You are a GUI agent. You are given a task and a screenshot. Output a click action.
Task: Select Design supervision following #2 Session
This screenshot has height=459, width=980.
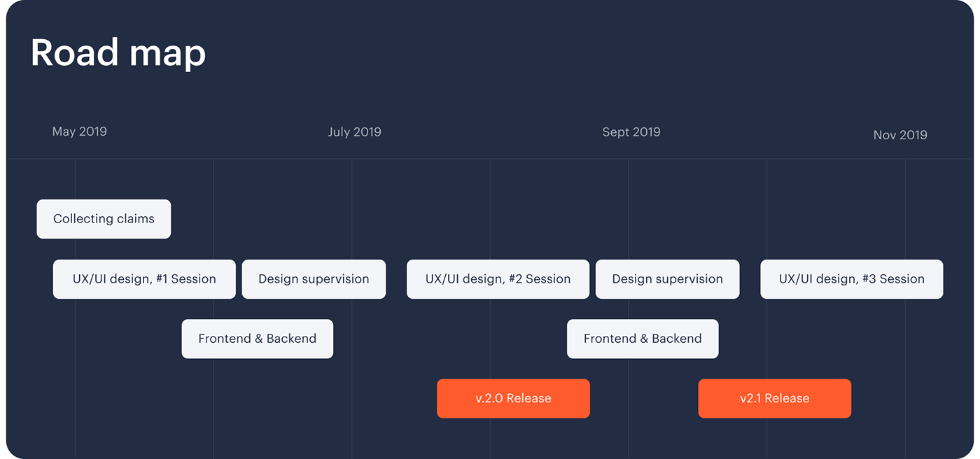click(x=667, y=279)
